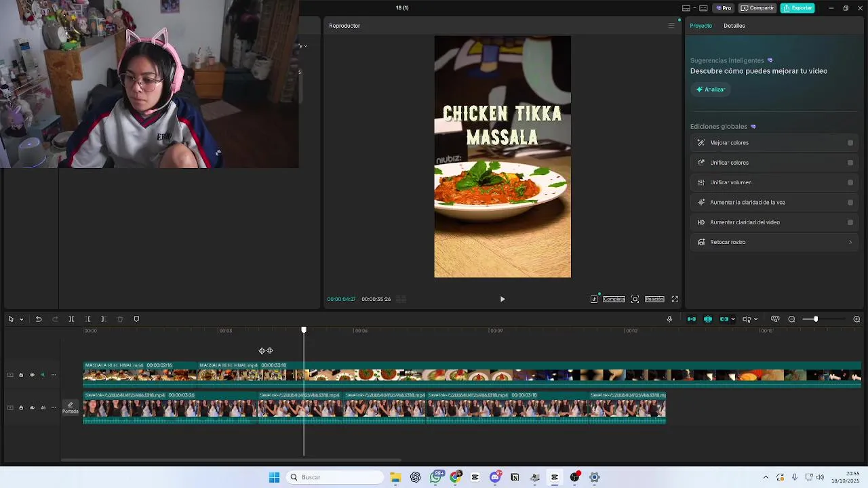
Task: Click the Exportar button
Action: (797, 8)
